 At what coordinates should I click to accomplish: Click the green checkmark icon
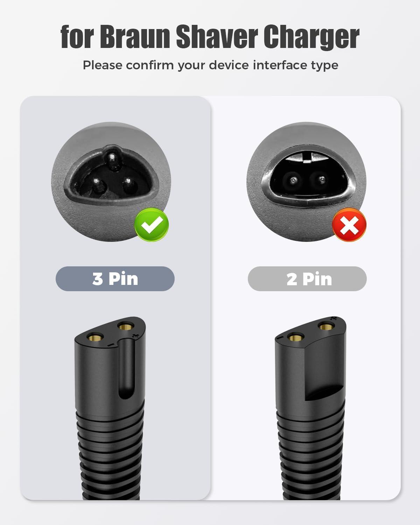coord(152,224)
